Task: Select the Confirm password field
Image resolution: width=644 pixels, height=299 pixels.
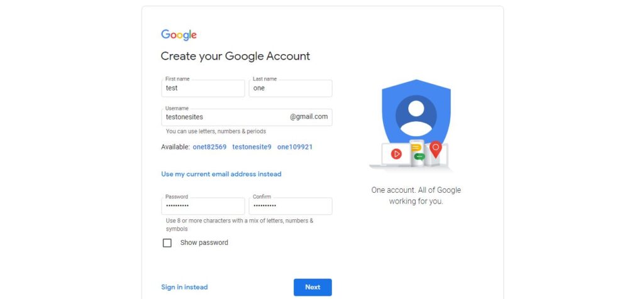Action: point(291,206)
